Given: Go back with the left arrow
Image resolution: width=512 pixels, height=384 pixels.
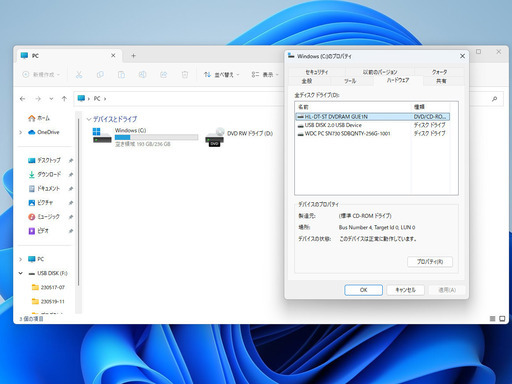Looking at the screenshot, I should [23, 99].
